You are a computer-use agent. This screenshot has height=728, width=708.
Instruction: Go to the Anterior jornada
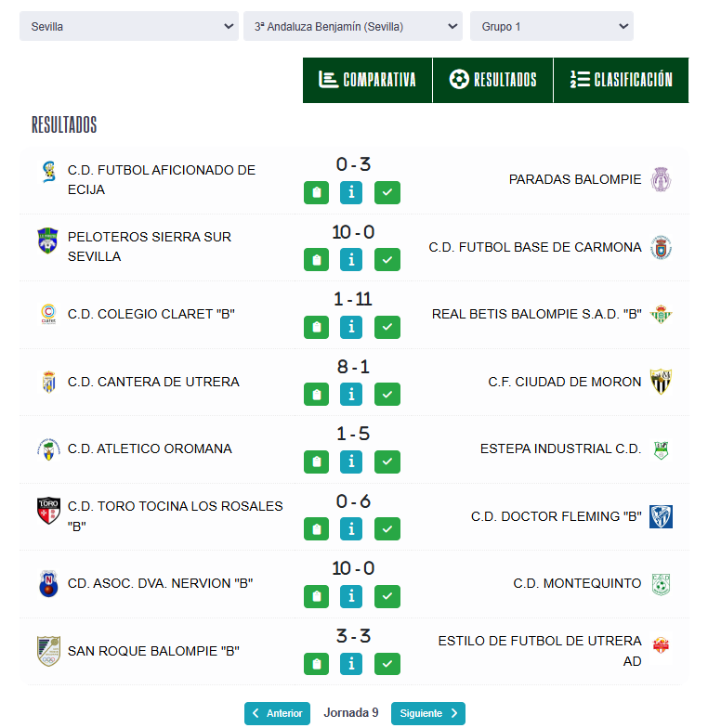(277, 713)
